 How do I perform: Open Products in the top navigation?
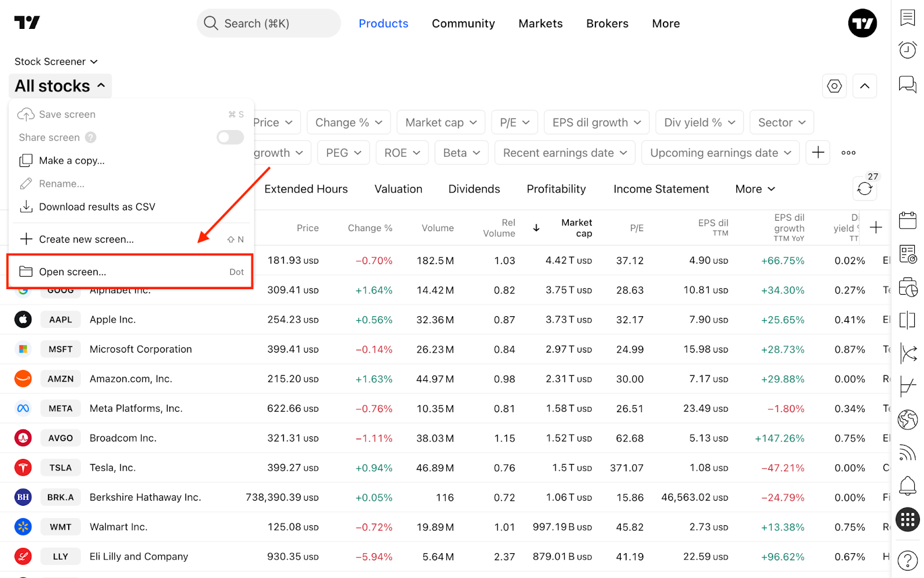coord(383,24)
